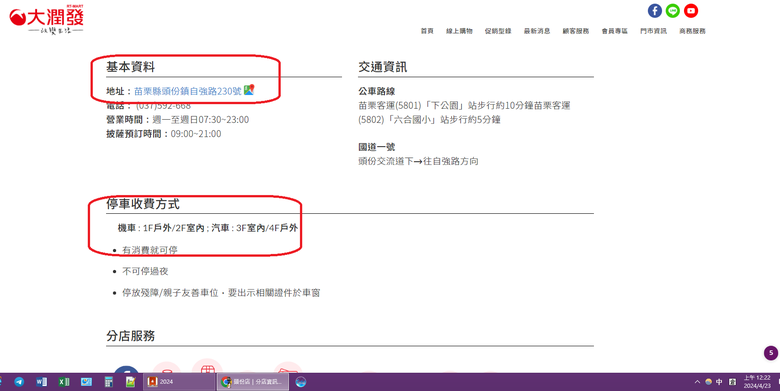780x391 pixels.
Task: Click the text 頭份交流道下→往自強路方向
Action: tap(418, 161)
